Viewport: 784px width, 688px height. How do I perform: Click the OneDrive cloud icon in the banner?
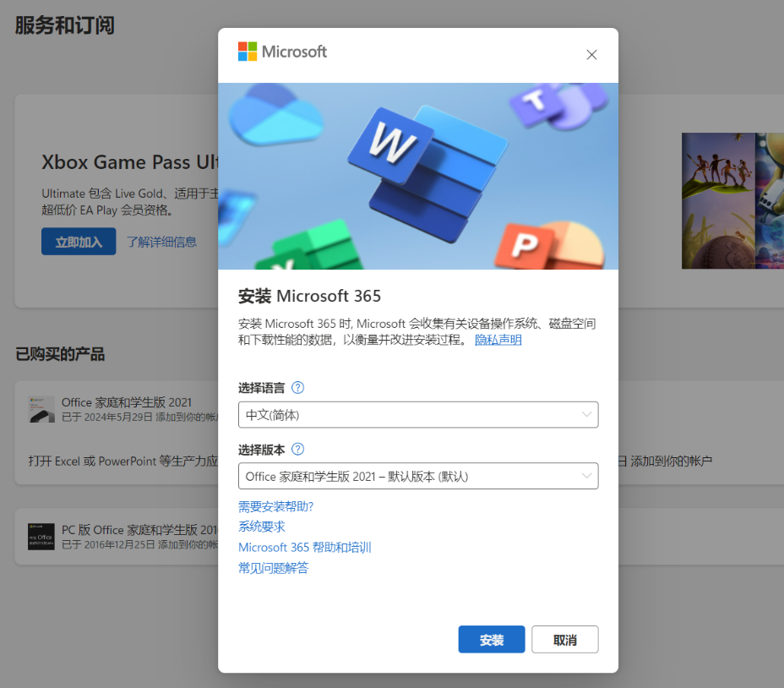(x=275, y=116)
